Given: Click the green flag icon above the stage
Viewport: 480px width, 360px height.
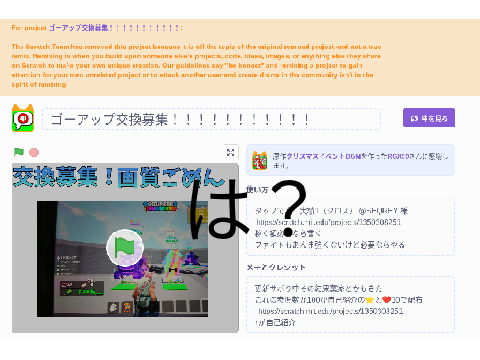Looking at the screenshot, I should tap(19, 152).
